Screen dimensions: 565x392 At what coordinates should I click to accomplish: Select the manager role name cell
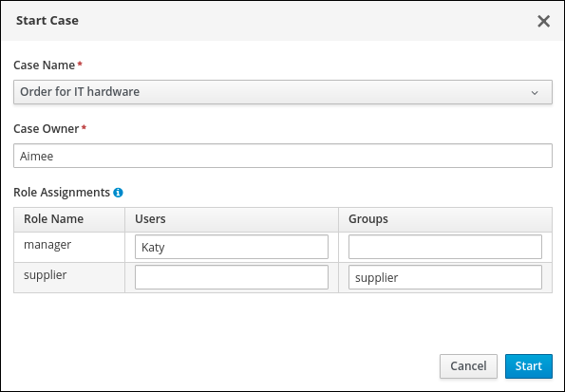[69, 247]
